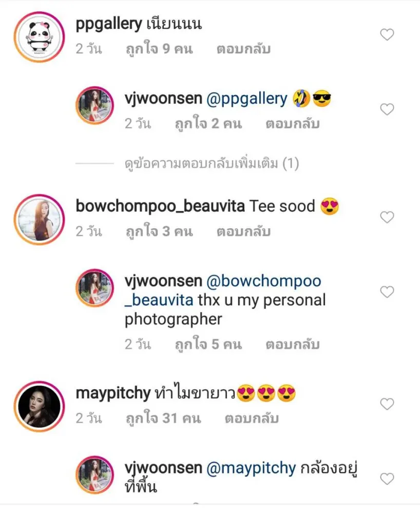This screenshot has width=420, height=514.
Task: View the 31 likes on maypitchy's comment
Action: pos(163,419)
